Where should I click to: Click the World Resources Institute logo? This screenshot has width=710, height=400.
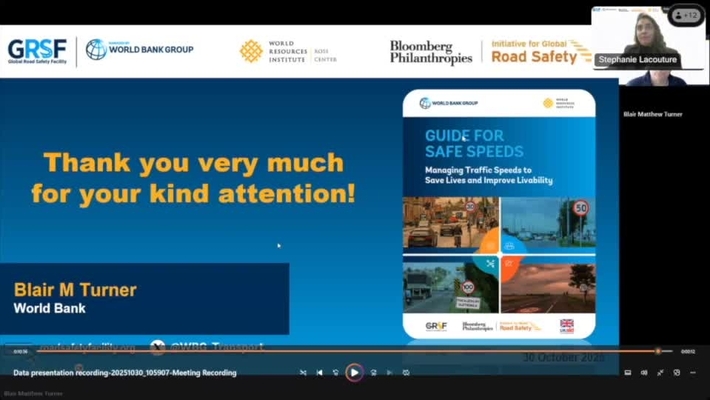tap(288, 51)
